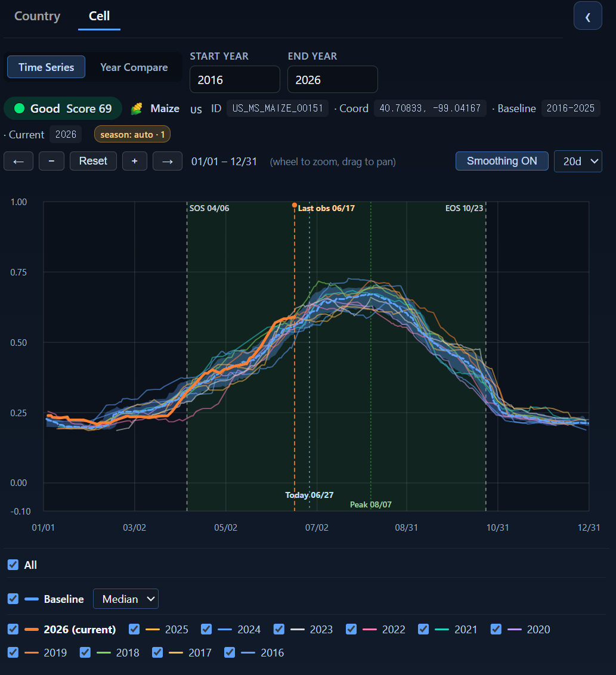Toggle the 2018 series checkbox
Screen dimensions: 616x675
click(85, 652)
